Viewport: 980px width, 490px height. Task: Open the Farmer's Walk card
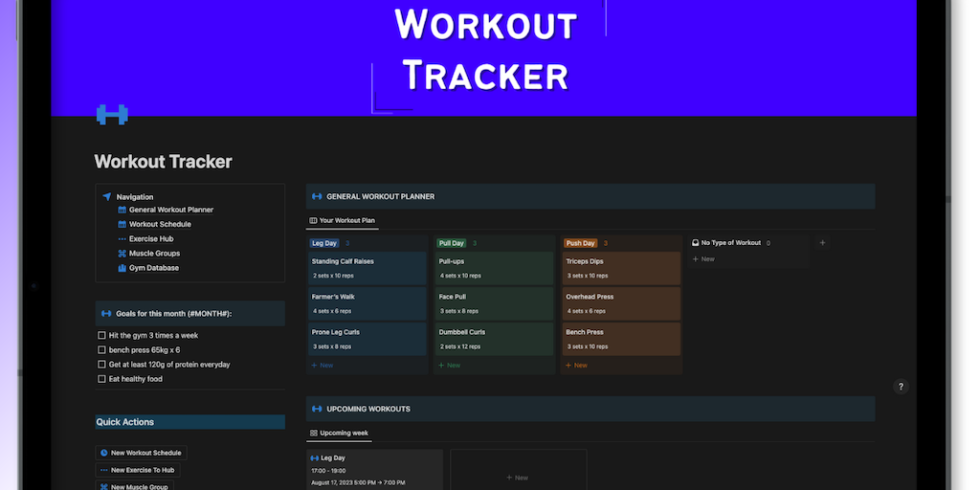[367, 303]
